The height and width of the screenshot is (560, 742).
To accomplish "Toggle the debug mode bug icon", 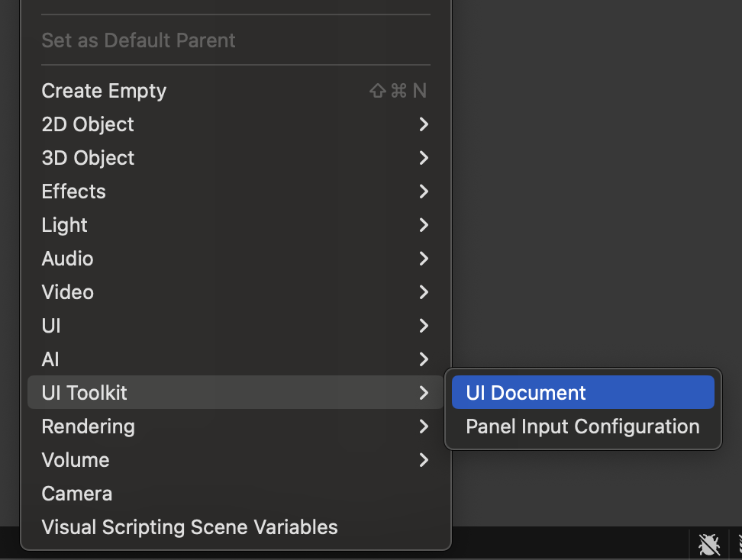I will [x=709, y=544].
